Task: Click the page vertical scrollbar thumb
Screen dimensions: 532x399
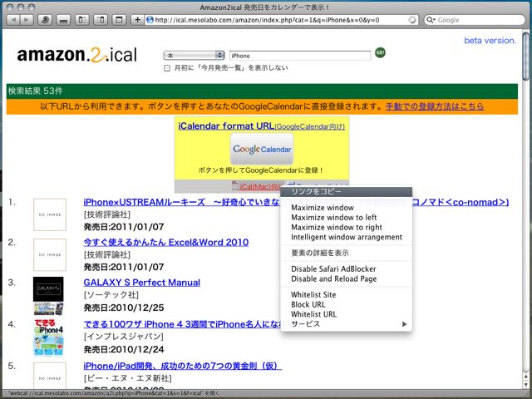Action: (x=525, y=56)
